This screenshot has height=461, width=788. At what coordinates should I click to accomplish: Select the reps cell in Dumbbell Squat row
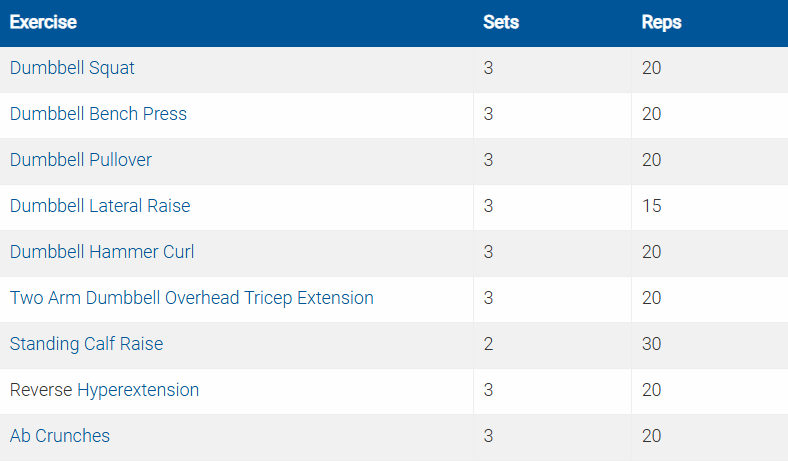coord(652,69)
